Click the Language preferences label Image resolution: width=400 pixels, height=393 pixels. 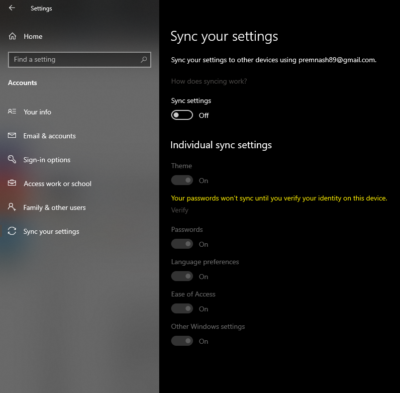click(205, 262)
